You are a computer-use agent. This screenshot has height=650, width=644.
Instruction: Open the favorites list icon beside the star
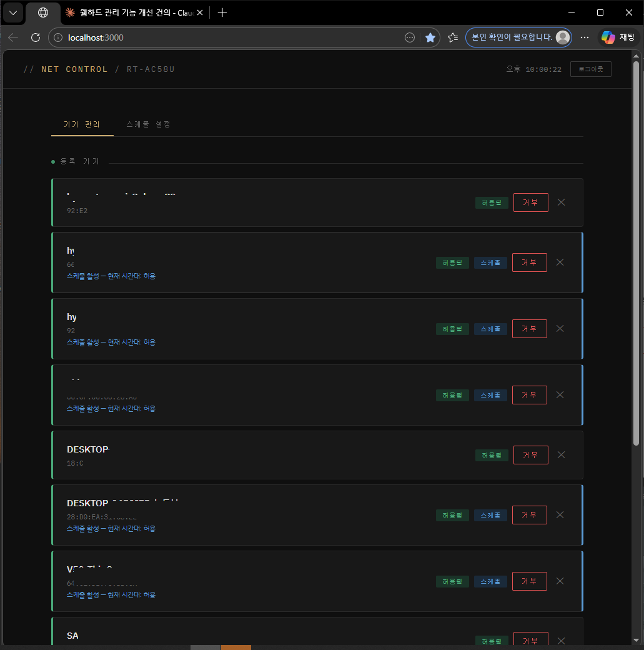click(453, 37)
